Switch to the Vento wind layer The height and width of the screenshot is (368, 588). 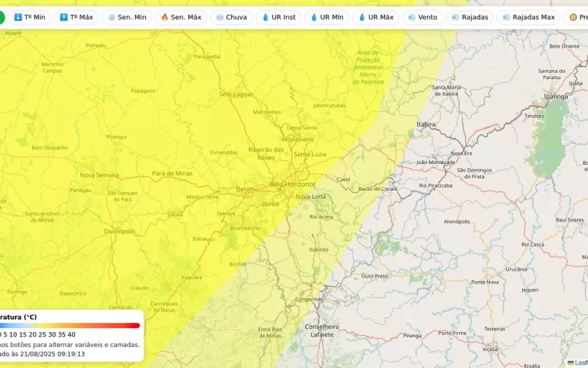(422, 17)
